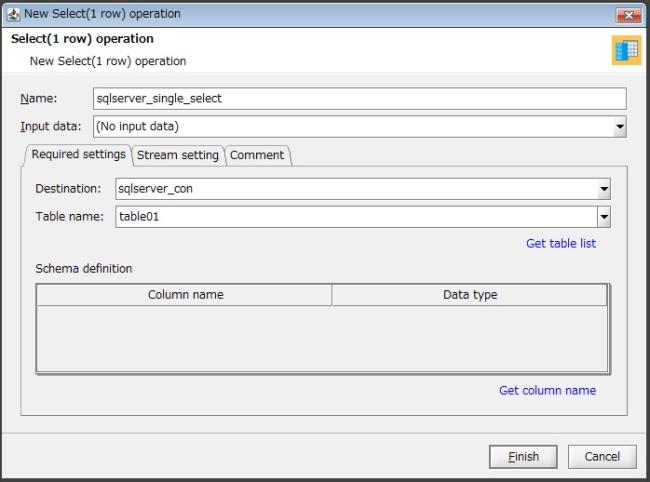Select the Comment tab
Image resolution: width=650 pixels, height=482 pixels.
tap(257, 155)
